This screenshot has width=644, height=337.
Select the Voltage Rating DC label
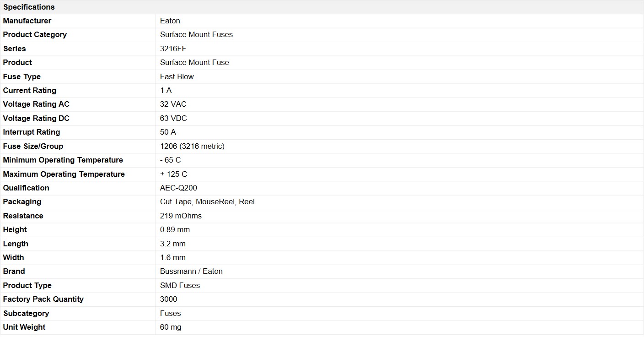point(36,118)
